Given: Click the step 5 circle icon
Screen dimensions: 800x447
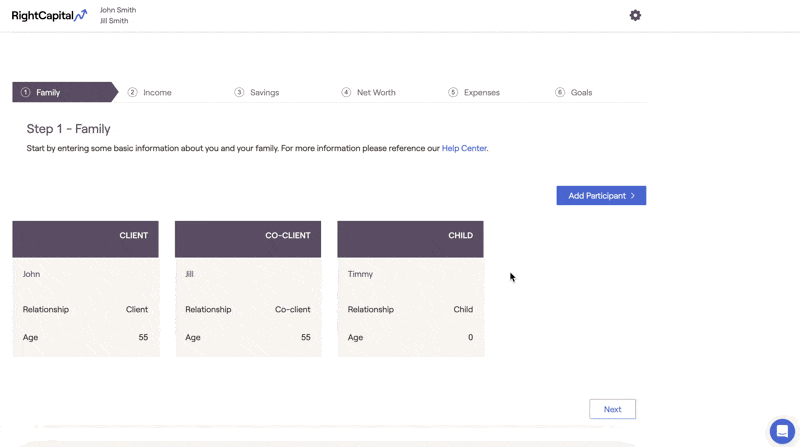Looking at the screenshot, I should click(453, 92).
